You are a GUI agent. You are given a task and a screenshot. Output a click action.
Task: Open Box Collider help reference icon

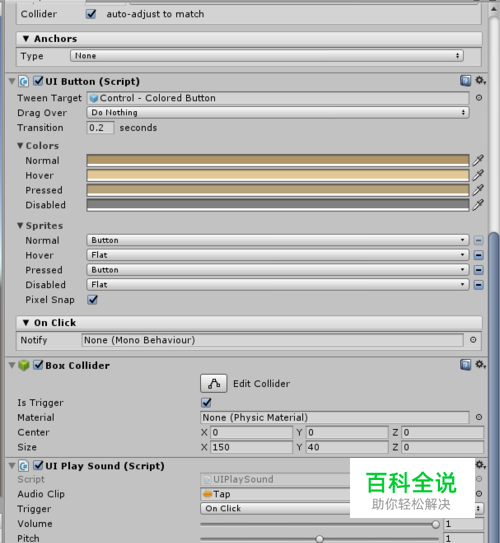pyautogui.click(x=465, y=365)
